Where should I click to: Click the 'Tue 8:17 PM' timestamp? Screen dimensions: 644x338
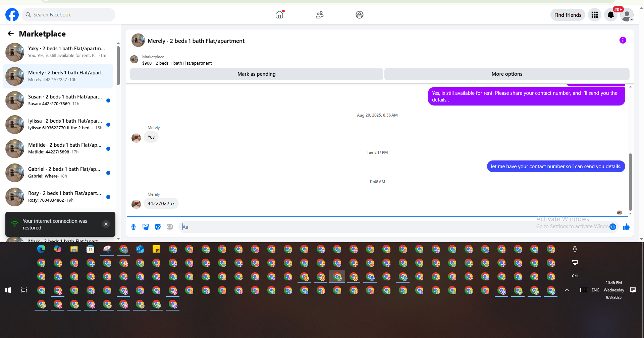pos(377,152)
